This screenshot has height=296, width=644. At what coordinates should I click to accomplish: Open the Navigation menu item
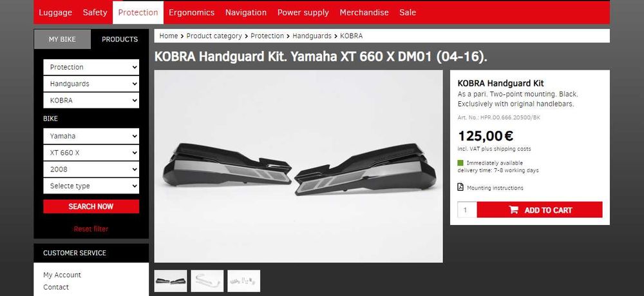[x=245, y=12]
